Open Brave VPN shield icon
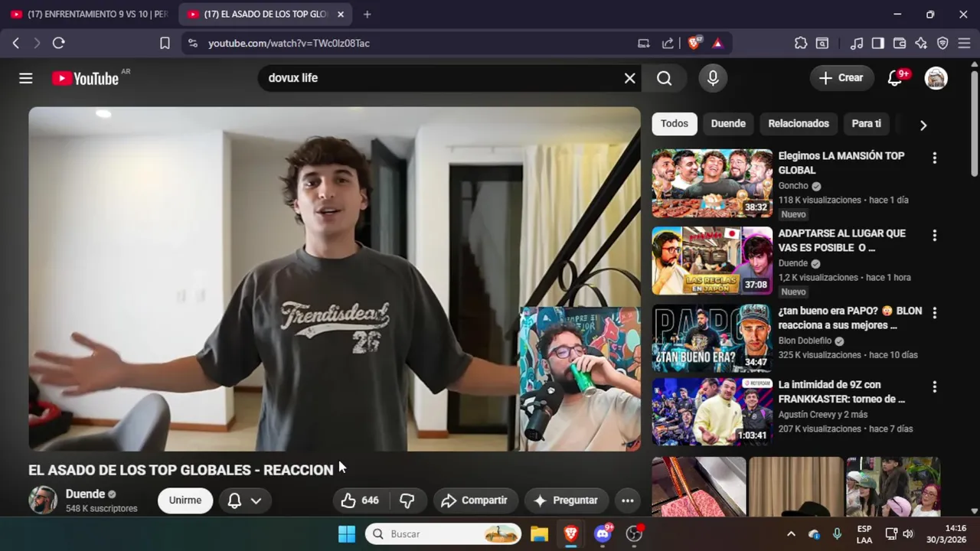This screenshot has height=551, width=980. click(942, 44)
